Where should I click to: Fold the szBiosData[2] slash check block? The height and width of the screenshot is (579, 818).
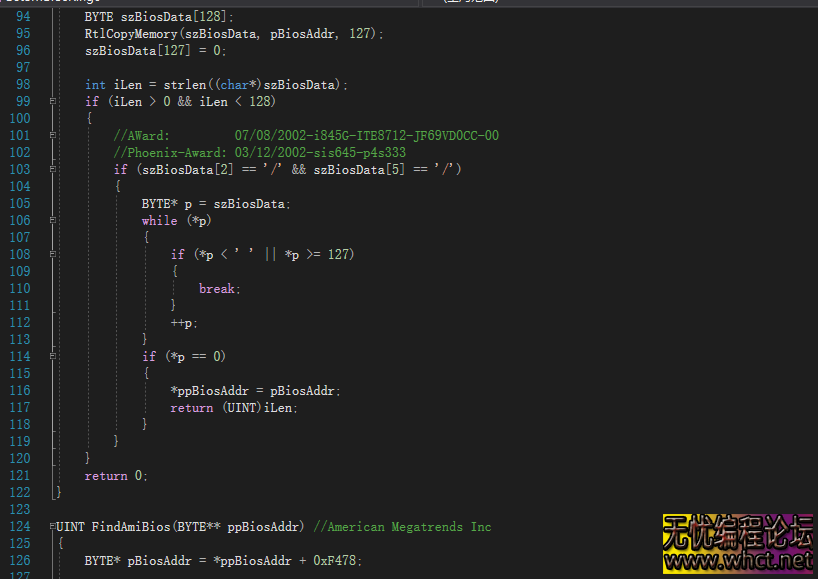pyautogui.click(x=51, y=169)
